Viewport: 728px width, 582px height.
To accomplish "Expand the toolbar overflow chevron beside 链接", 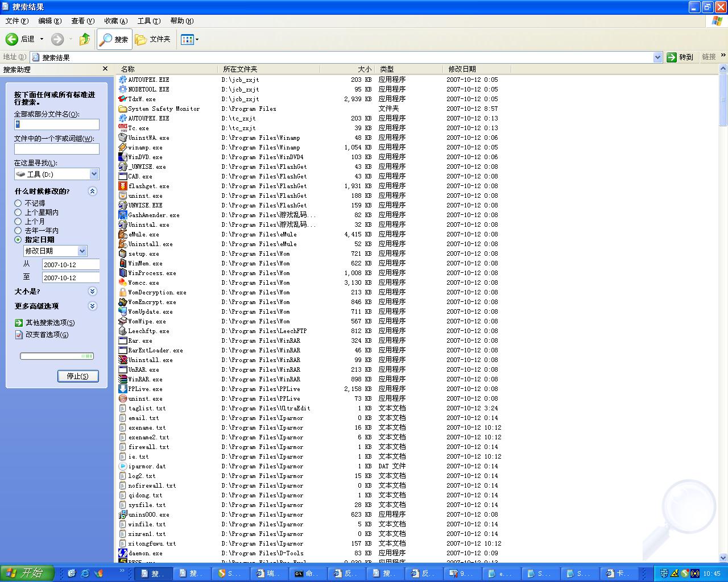I will coord(723,55).
